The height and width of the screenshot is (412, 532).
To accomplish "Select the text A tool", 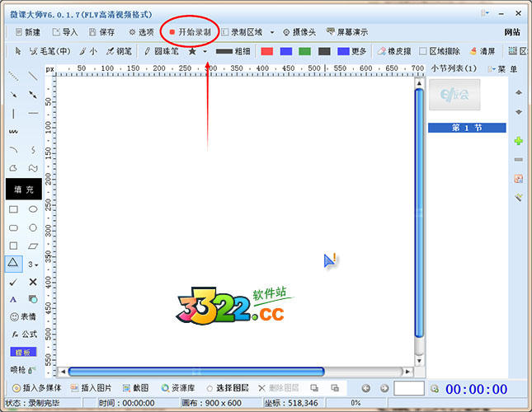I will point(13,299).
